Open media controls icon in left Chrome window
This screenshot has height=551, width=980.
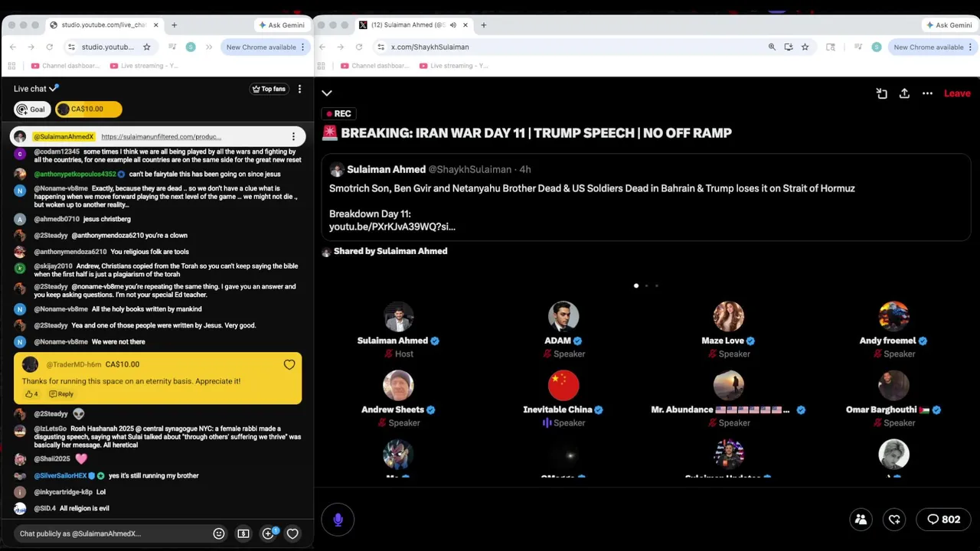(172, 47)
